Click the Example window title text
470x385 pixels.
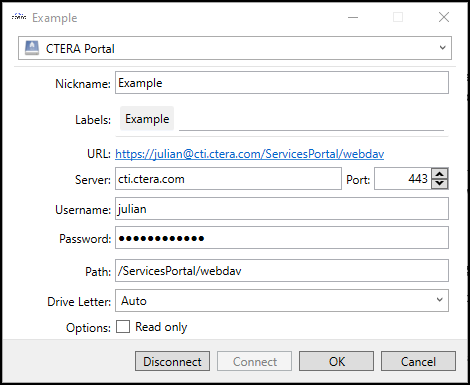(x=55, y=18)
